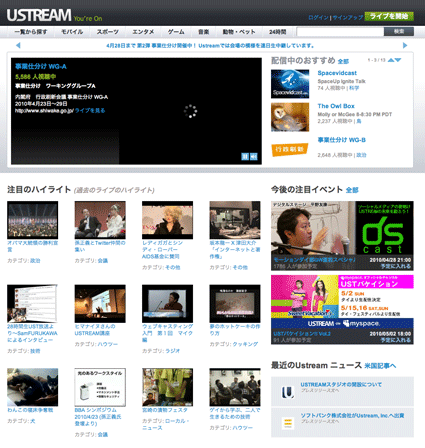The width and height of the screenshot is (425, 448).
Task: Open the black dog highlight thumbnail
Action: [32, 387]
